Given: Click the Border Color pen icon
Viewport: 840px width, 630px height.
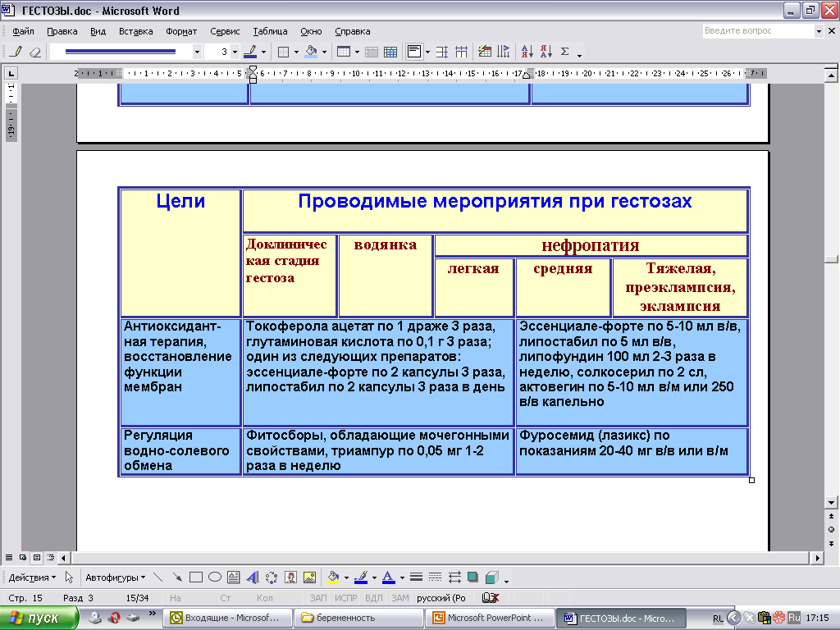Looking at the screenshot, I should (x=250, y=52).
